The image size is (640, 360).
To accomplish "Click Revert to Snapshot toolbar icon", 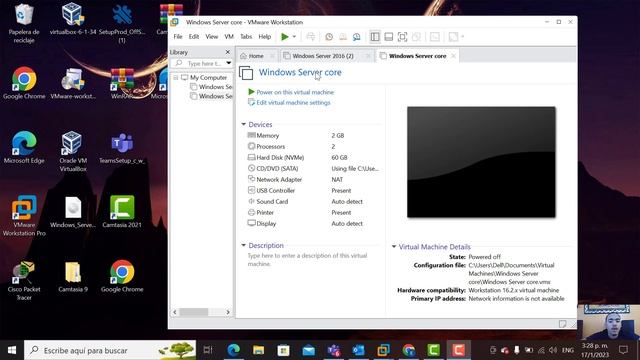I will pos(343,37).
